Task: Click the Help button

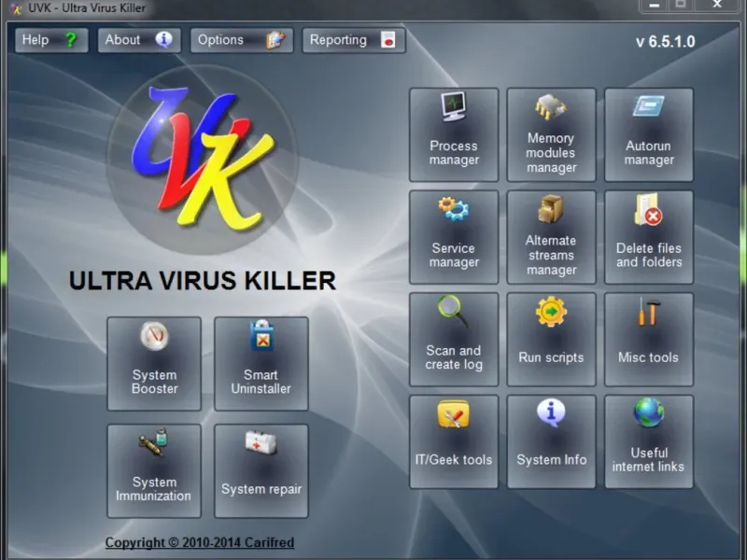Action: pos(51,40)
